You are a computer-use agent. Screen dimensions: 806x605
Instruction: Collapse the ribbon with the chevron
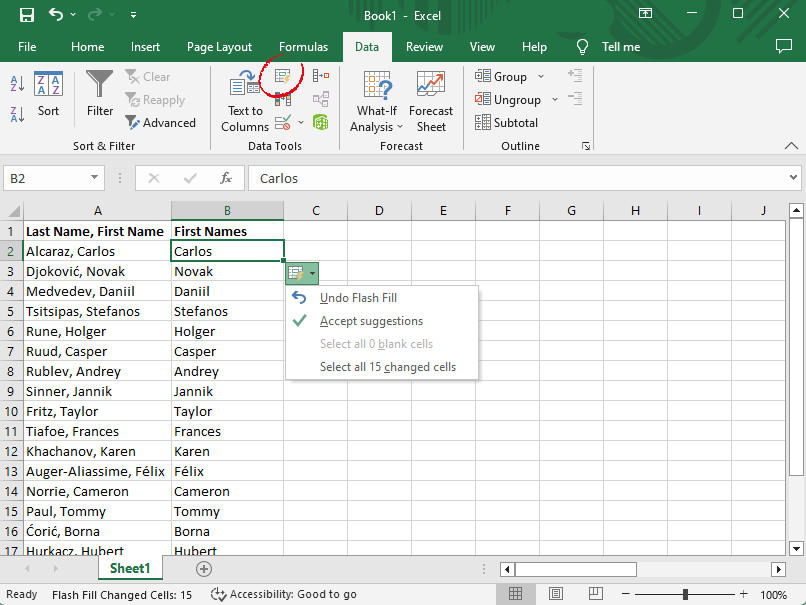point(792,146)
